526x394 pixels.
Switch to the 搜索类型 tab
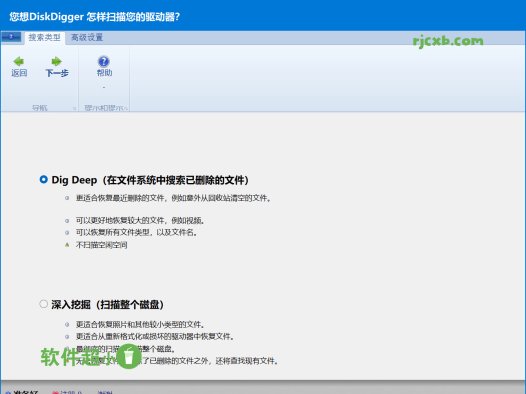tap(44, 37)
